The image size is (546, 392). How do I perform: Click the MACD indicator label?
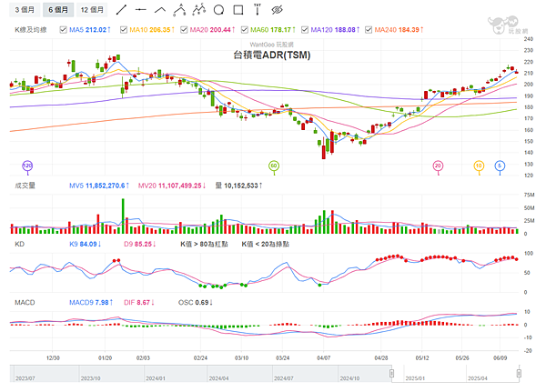(x=25, y=303)
